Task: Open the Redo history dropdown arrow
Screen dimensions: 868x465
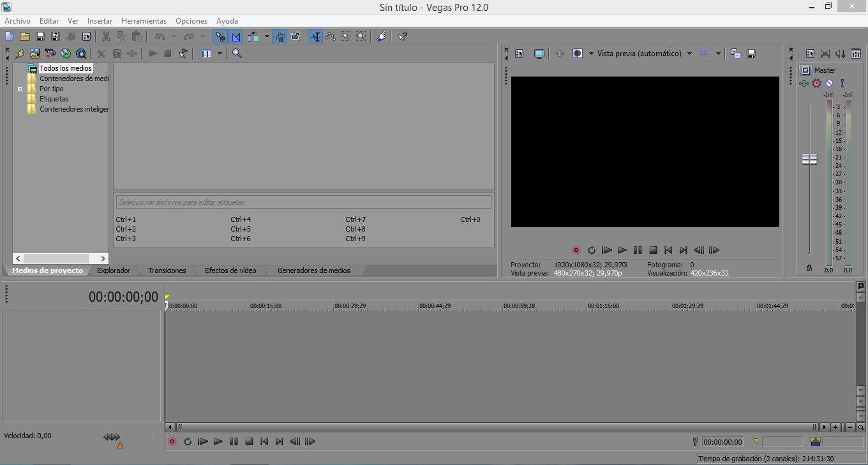Action: tap(202, 36)
